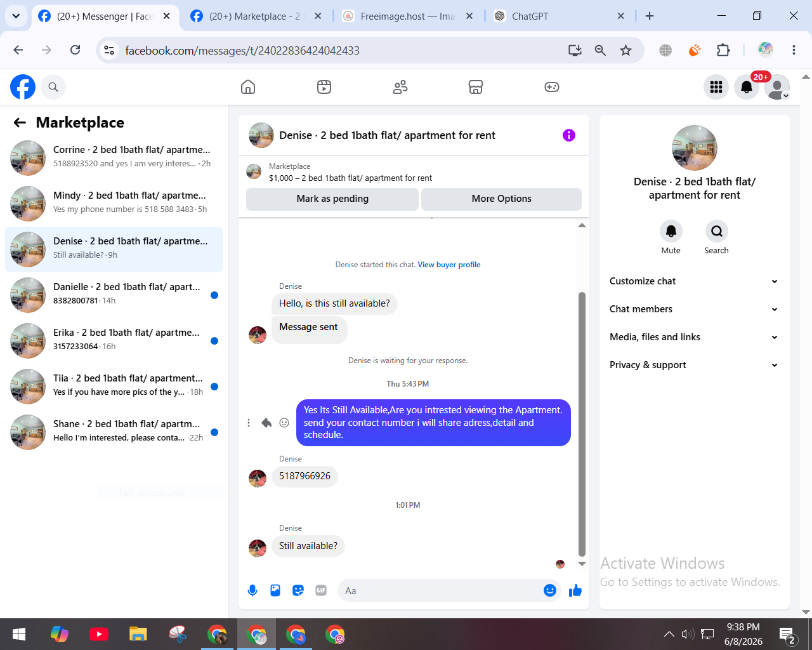Show hidden system tray icons
The image size is (812, 650).
[669, 634]
